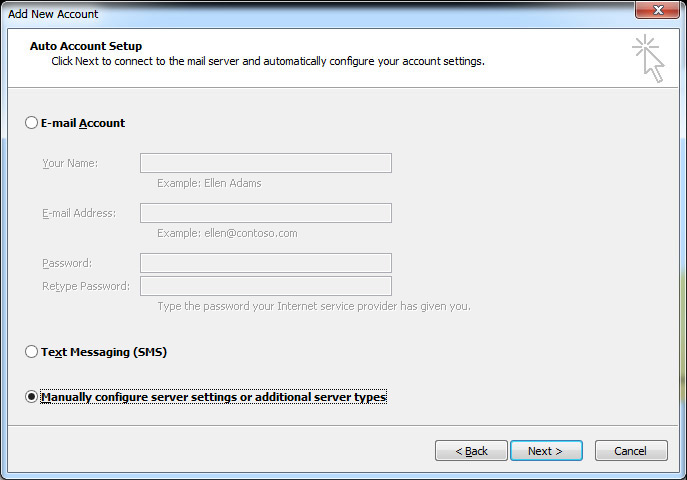Proceed by clicking Next
Viewport: 687px width, 480px height.
tap(546, 451)
